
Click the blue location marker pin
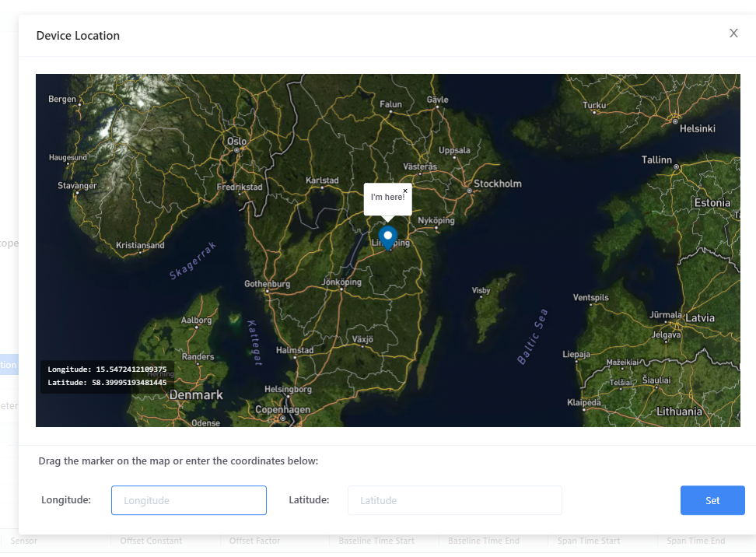point(387,238)
